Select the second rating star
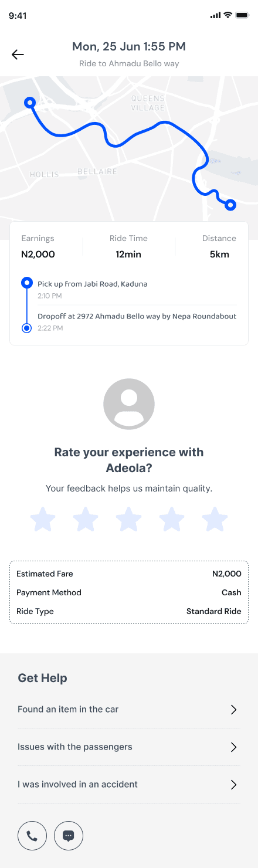The width and height of the screenshot is (258, 868). (86, 520)
